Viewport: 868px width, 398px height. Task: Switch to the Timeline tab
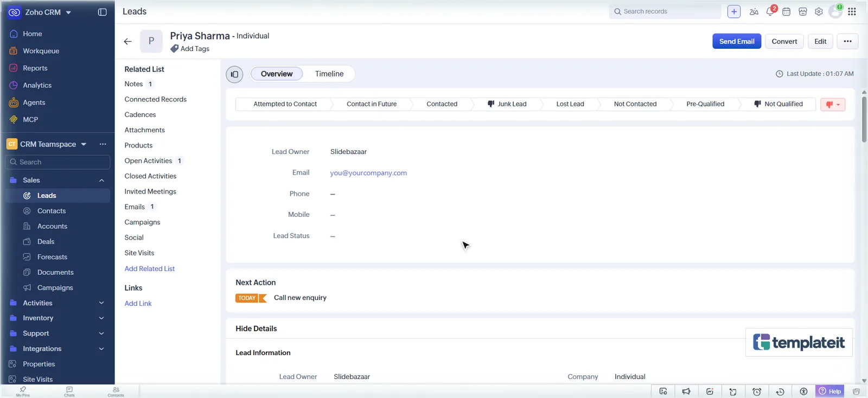(x=329, y=74)
